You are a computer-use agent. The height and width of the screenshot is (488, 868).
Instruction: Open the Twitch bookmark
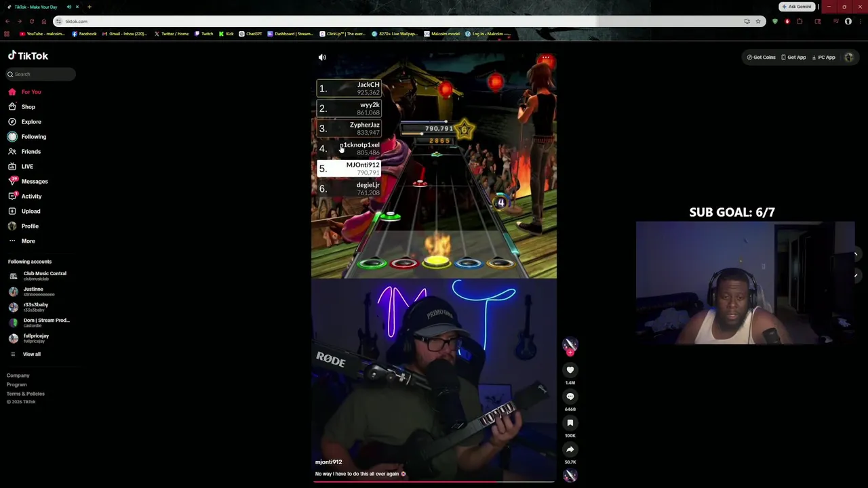pyautogui.click(x=204, y=34)
